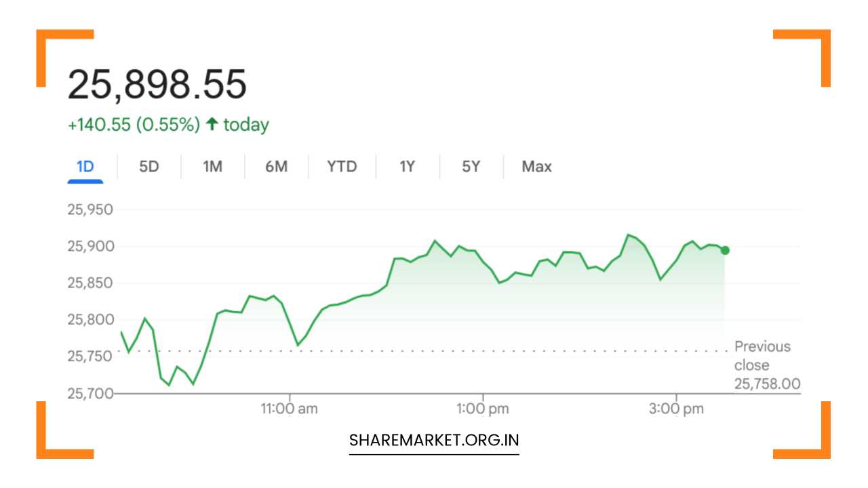Click the Previous close 25,758.00 label
The width and height of the screenshot is (868, 488).
point(767,365)
